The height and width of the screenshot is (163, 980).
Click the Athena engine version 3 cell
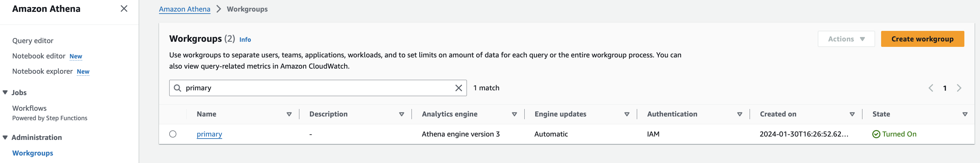(x=460, y=134)
